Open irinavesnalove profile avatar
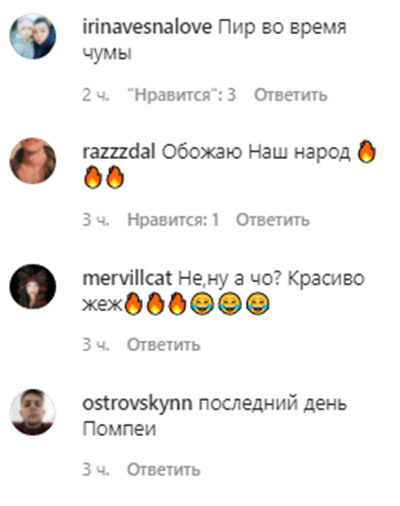400x506 pixels. 33,36
